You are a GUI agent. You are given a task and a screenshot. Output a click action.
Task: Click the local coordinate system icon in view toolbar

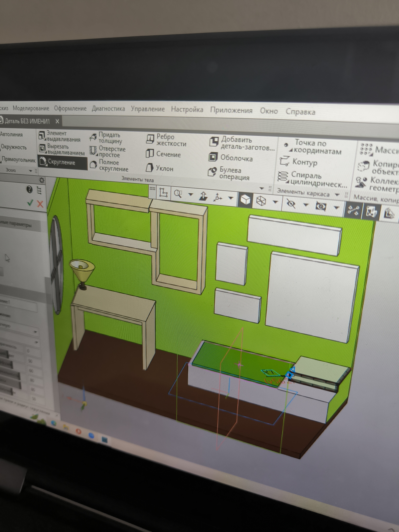[x=163, y=193]
